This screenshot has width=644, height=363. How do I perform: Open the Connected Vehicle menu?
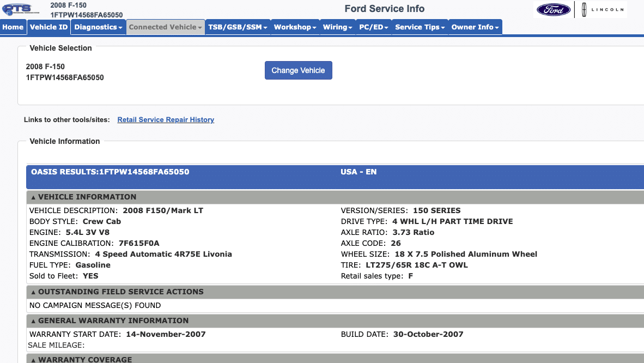[165, 27]
